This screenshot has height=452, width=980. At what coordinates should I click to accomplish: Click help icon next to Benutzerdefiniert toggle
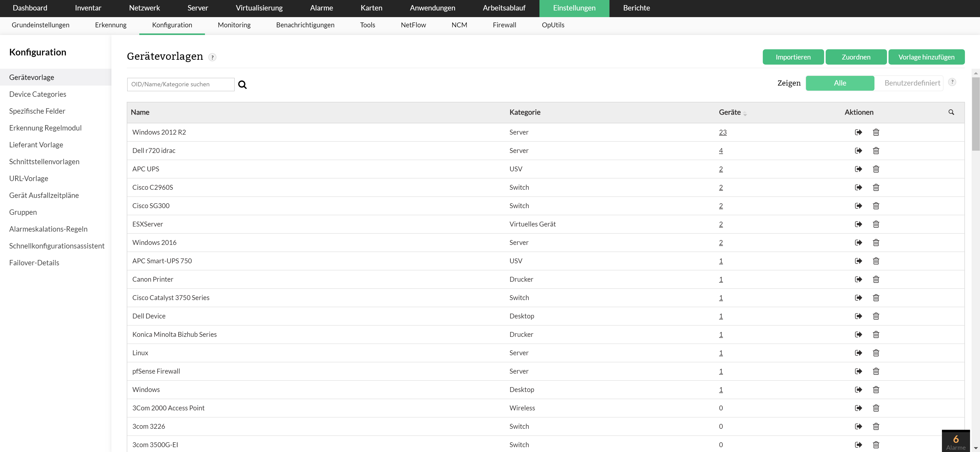click(x=952, y=82)
